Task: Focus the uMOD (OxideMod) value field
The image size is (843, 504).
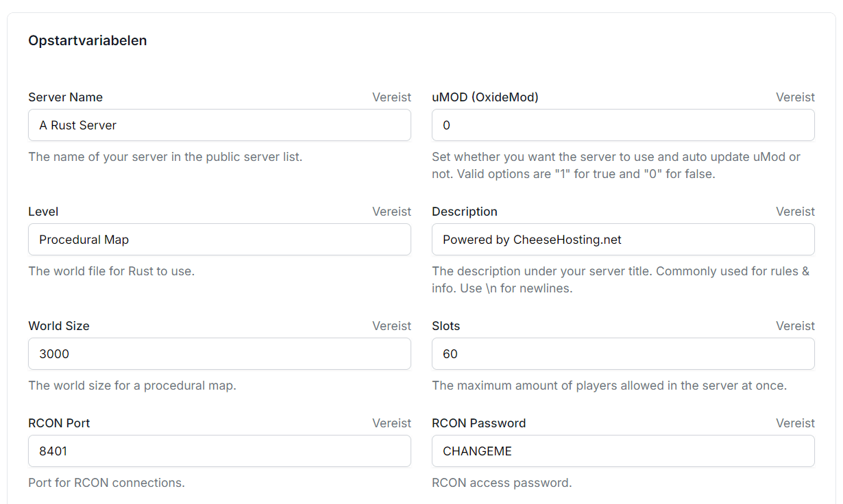Action: [622, 125]
